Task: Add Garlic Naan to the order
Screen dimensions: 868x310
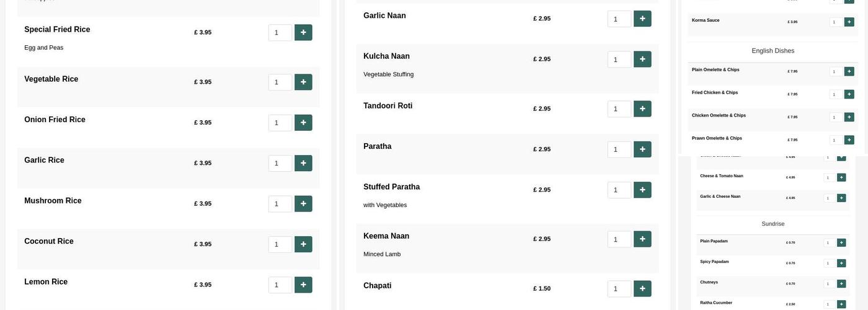Action: point(642,19)
